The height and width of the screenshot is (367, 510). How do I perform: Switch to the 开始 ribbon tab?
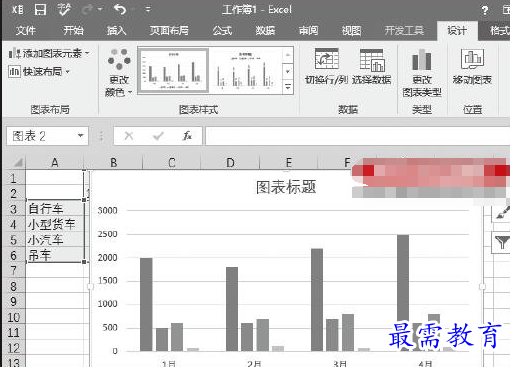73,31
